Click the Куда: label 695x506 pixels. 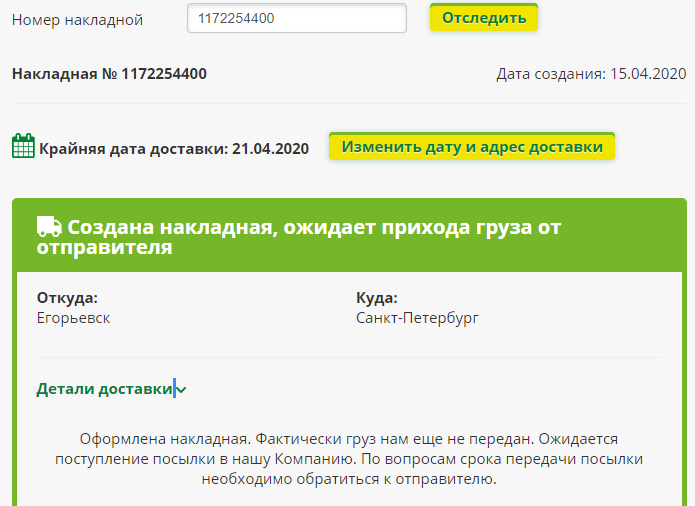pyautogui.click(x=377, y=298)
